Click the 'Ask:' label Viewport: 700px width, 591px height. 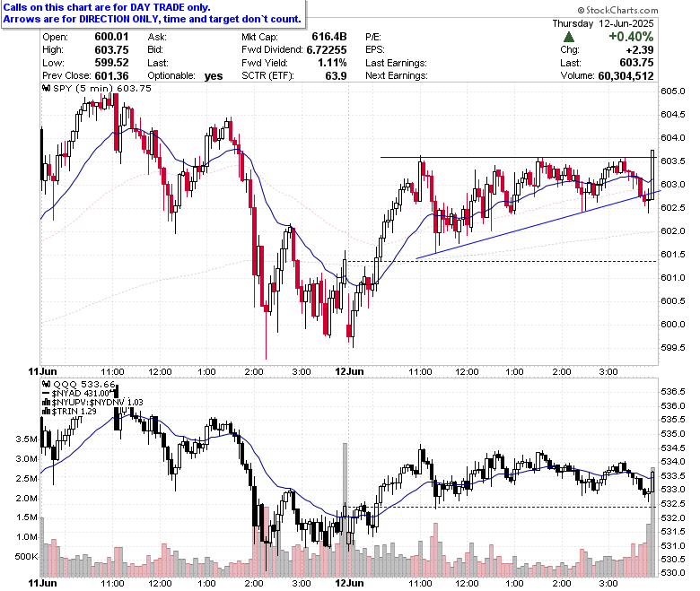click(157, 37)
